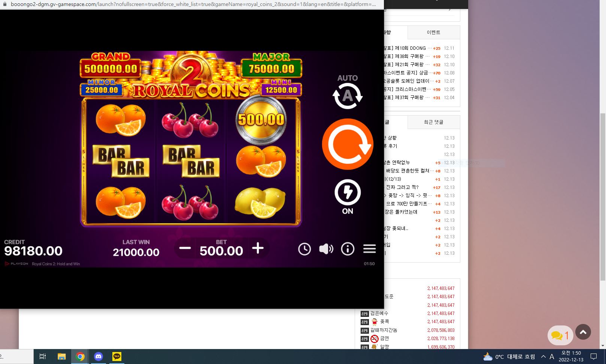Click the gold 500.00 coin symbol

(x=261, y=120)
